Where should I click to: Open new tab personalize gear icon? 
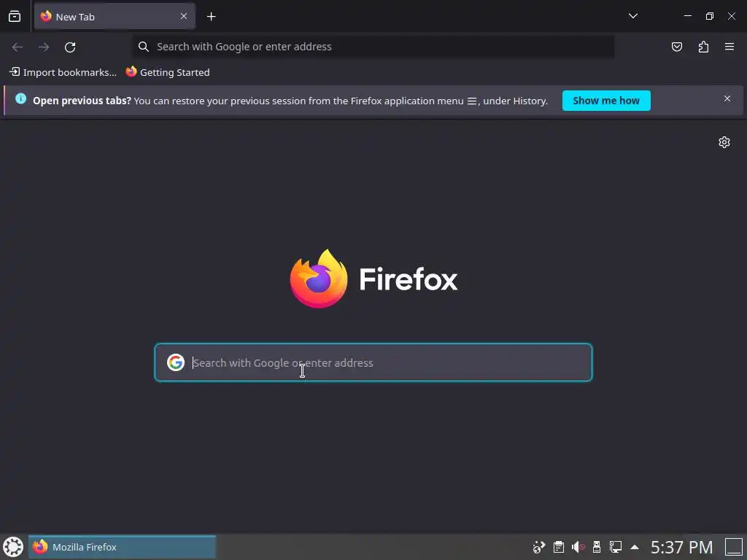coord(724,142)
